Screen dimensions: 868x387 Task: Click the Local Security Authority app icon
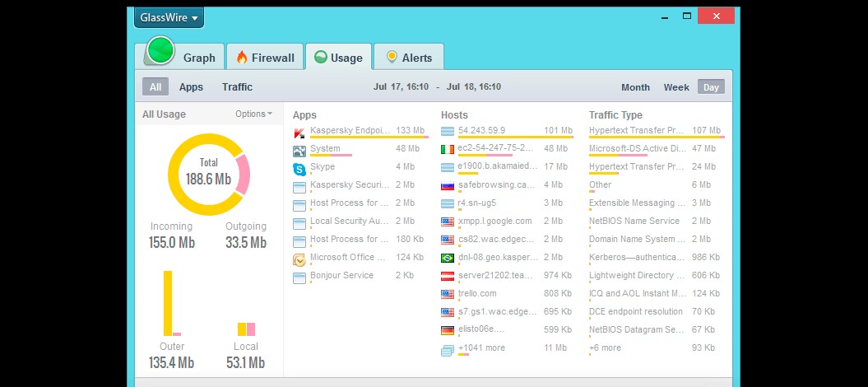[299, 224]
